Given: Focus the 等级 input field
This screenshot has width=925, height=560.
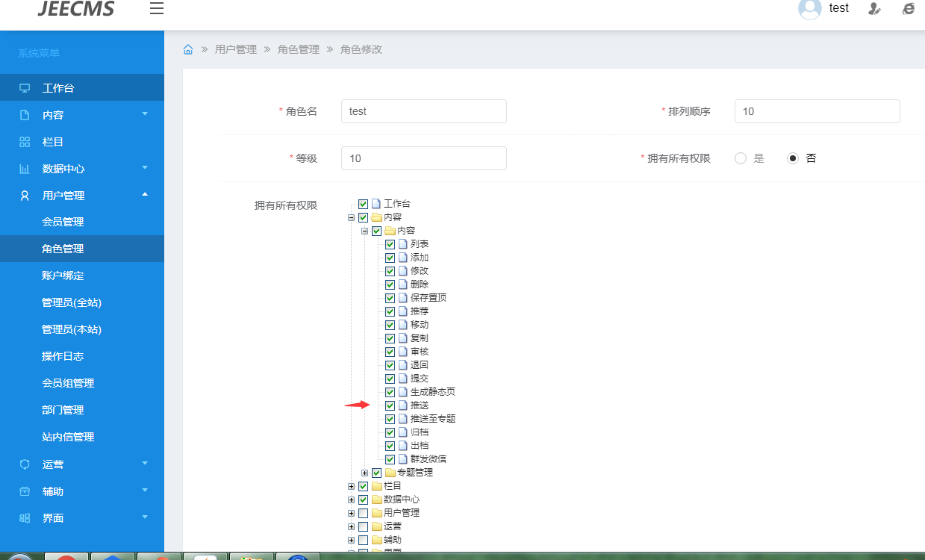Looking at the screenshot, I should (x=424, y=158).
